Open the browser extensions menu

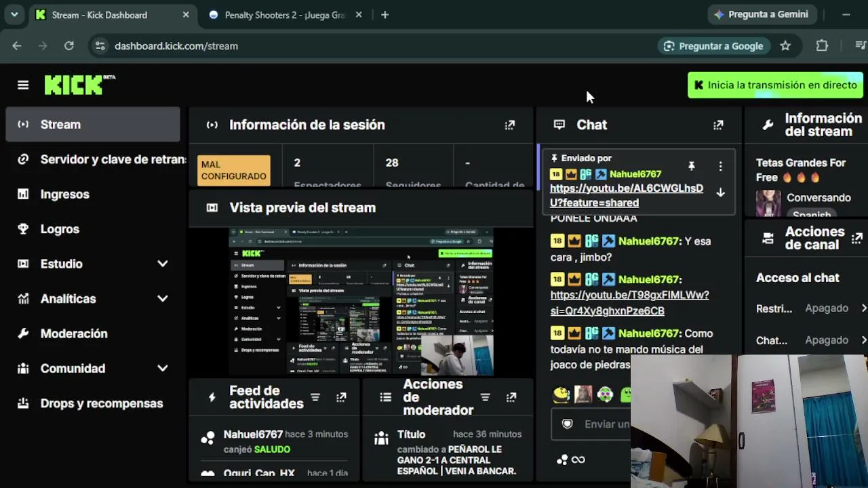click(822, 46)
